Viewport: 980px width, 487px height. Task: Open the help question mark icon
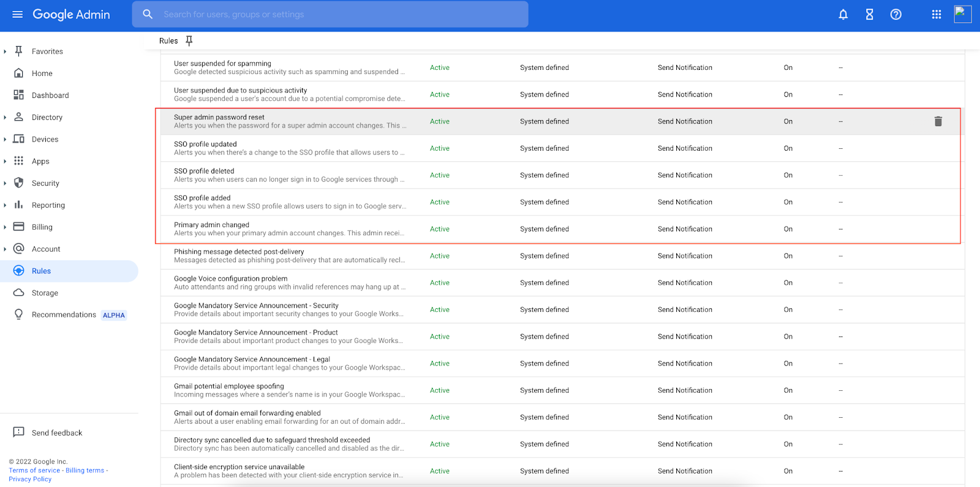click(x=895, y=14)
